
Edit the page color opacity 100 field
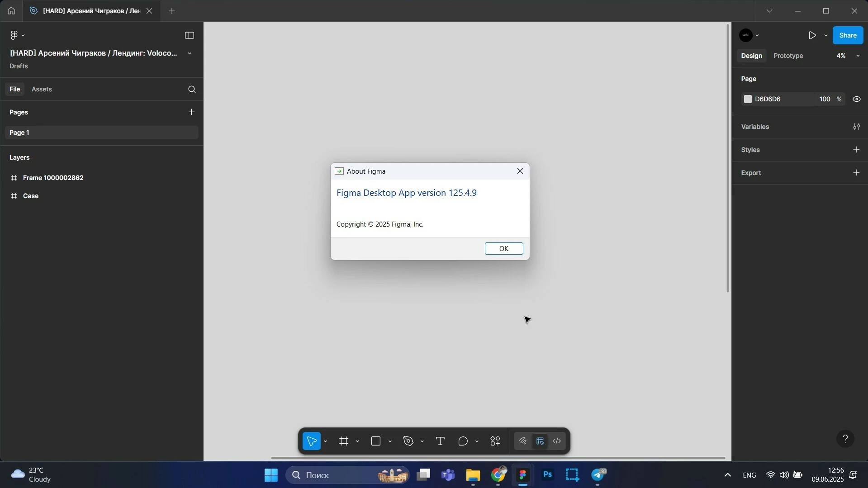(x=825, y=99)
